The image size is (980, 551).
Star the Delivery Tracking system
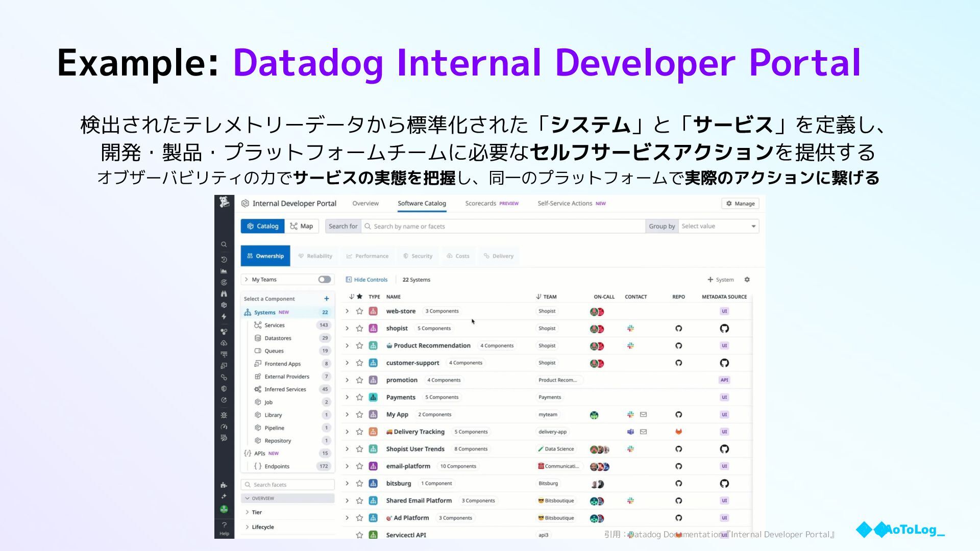click(359, 432)
